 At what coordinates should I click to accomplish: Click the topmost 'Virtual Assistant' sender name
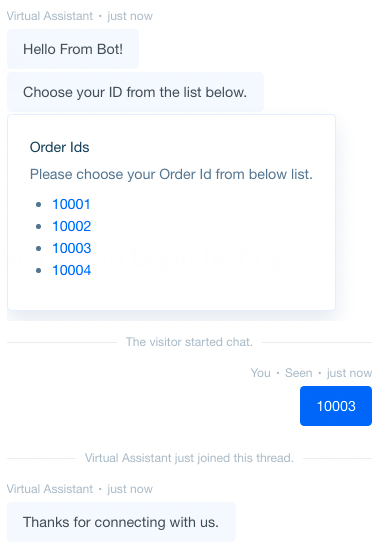(50, 16)
